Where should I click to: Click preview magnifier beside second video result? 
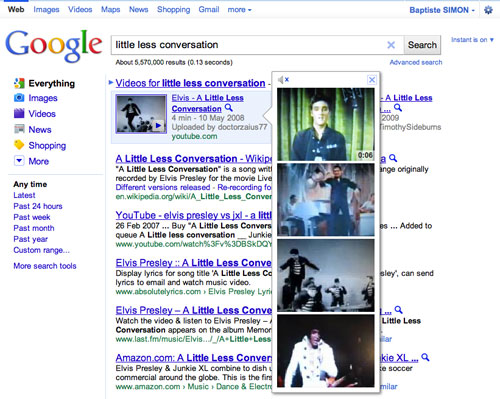(x=398, y=108)
